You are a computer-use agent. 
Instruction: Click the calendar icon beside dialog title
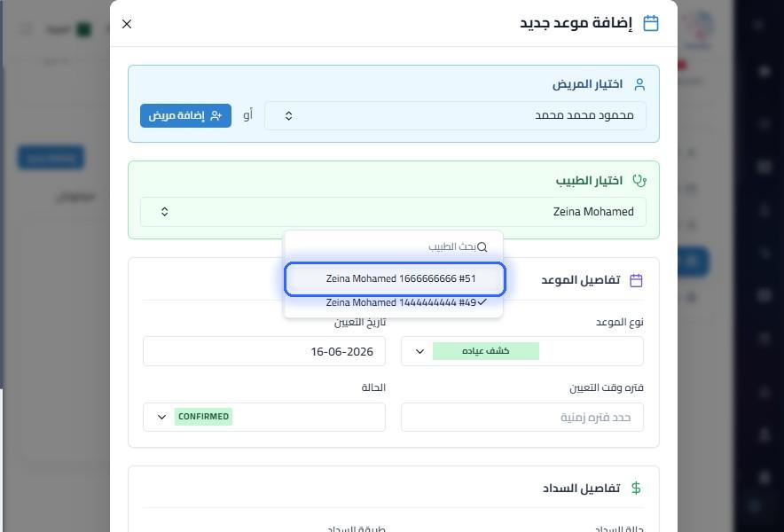[x=650, y=23]
